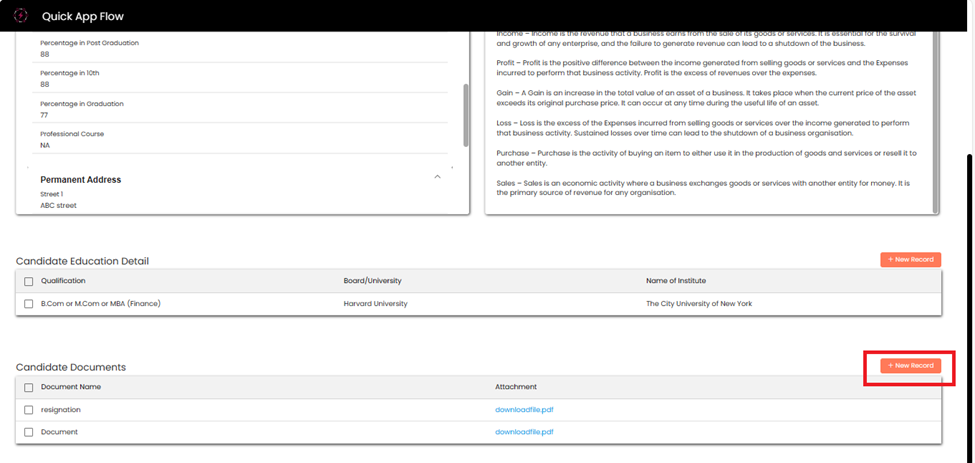Select all rows in Candidate Education Detail
Screen dimensions: 975x463
click(29, 282)
